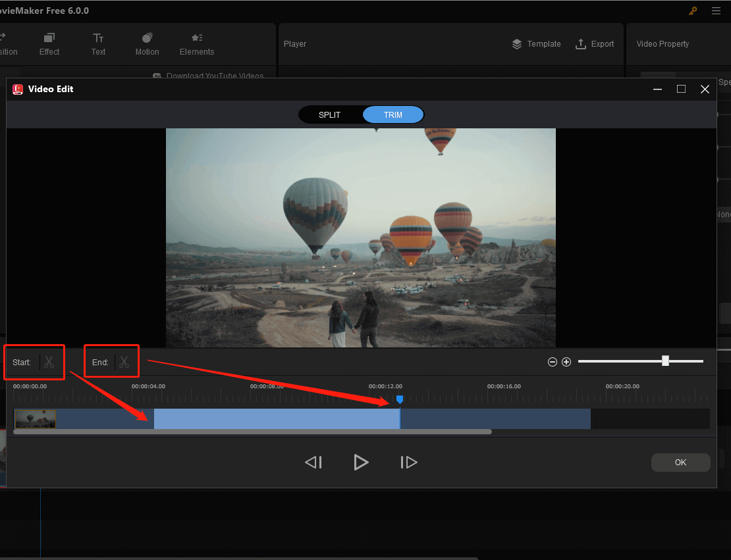Click the key activation icon in title bar

coord(693,11)
